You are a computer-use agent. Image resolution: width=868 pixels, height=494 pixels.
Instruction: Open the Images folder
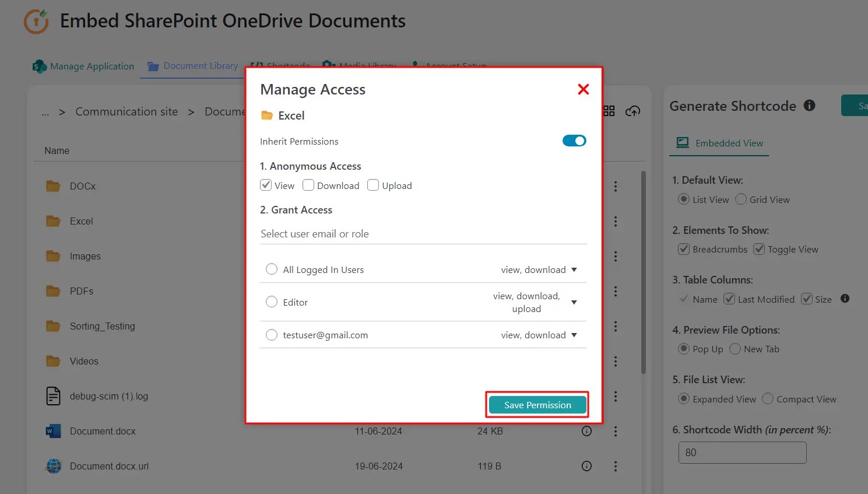pyautogui.click(x=85, y=256)
